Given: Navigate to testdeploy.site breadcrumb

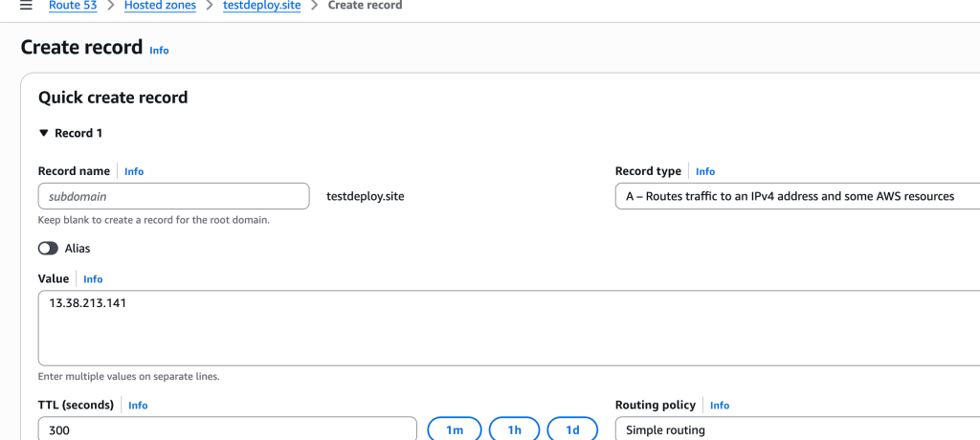Looking at the screenshot, I should pos(261,6).
